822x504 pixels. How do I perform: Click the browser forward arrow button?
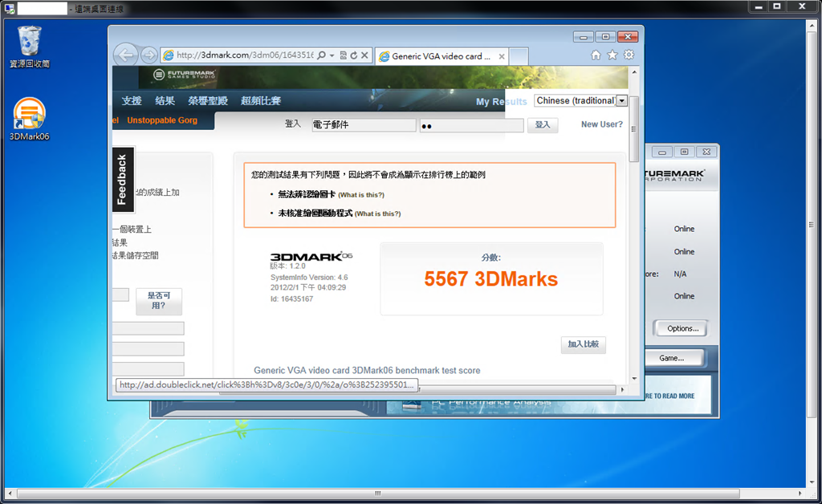149,55
